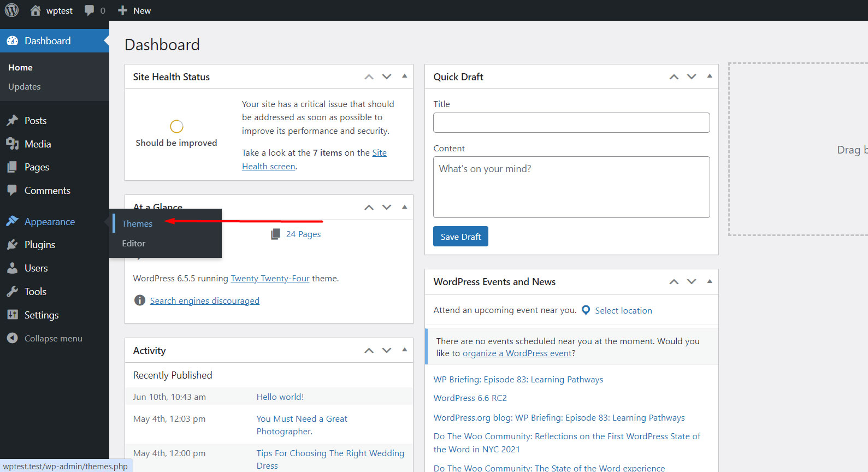Click the Save Draft button
This screenshot has width=868, height=472.
pyautogui.click(x=460, y=237)
